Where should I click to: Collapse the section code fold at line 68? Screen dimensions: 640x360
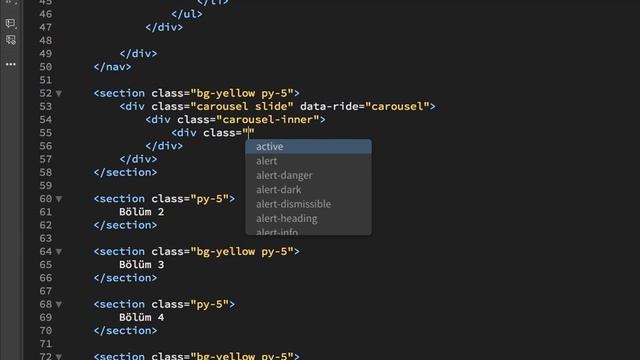pos(59,304)
